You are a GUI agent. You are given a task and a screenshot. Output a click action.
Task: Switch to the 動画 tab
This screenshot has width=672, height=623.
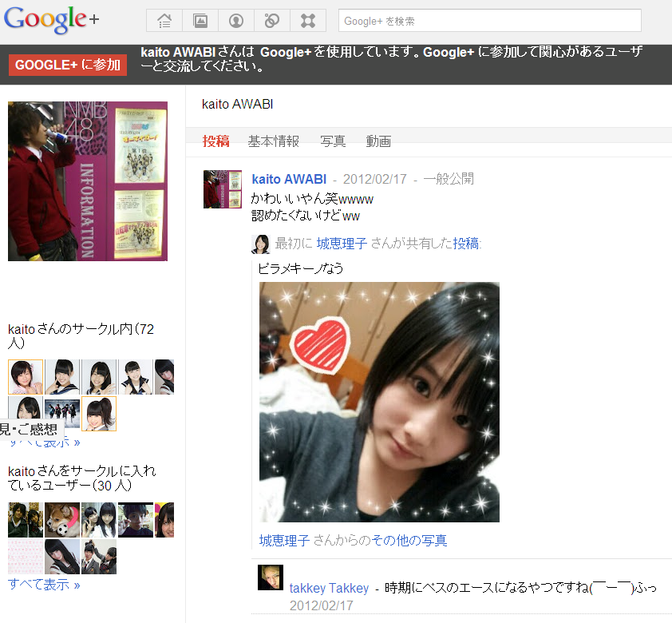point(378,141)
